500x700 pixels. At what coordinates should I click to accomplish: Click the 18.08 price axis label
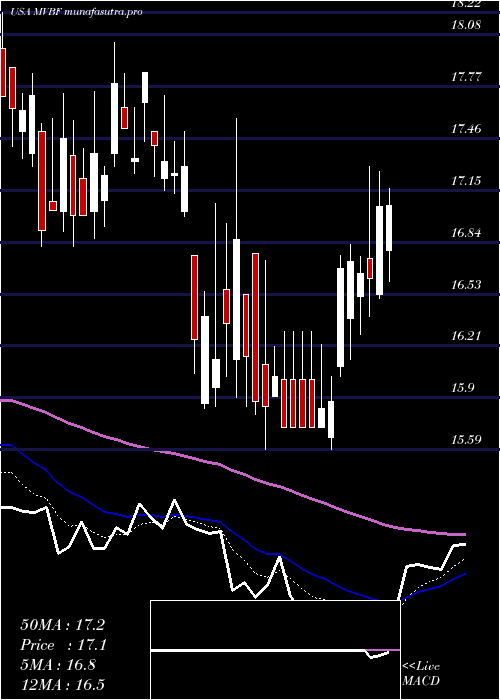[x=466, y=25]
